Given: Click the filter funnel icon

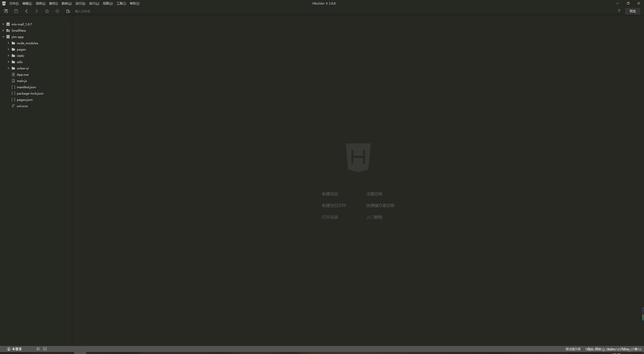Looking at the screenshot, I should point(619,11).
